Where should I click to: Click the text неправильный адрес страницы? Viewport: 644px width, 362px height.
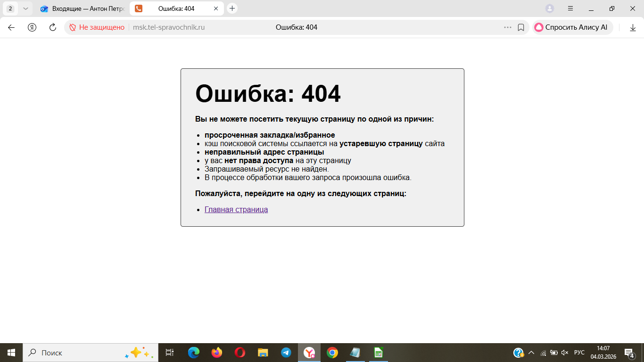[x=264, y=152]
